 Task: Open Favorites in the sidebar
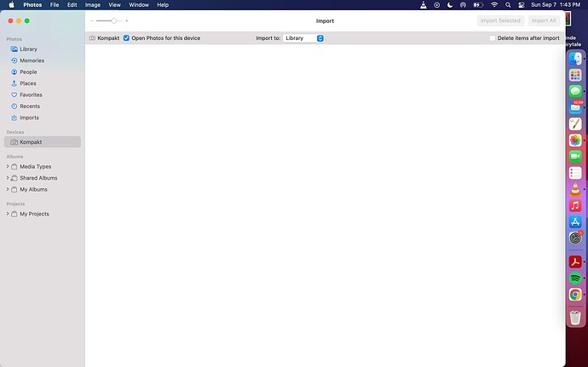[43, 95]
